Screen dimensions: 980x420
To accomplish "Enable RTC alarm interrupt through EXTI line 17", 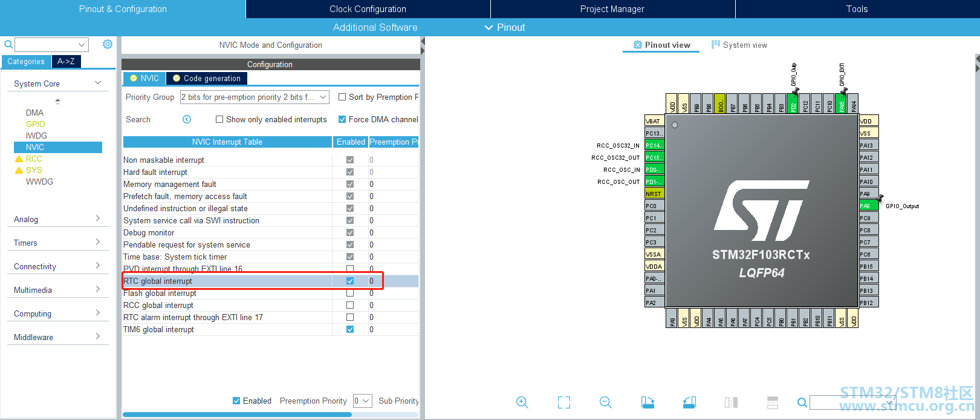I will pyautogui.click(x=350, y=317).
